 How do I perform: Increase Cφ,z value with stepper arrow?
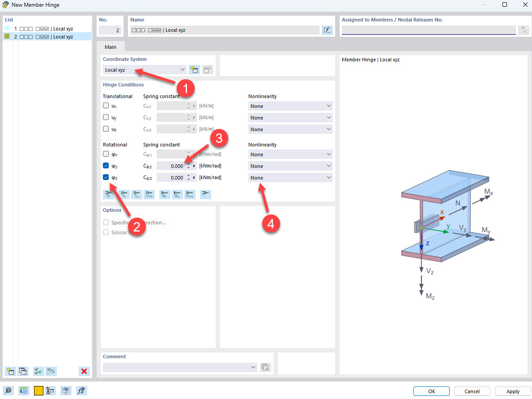click(x=189, y=176)
